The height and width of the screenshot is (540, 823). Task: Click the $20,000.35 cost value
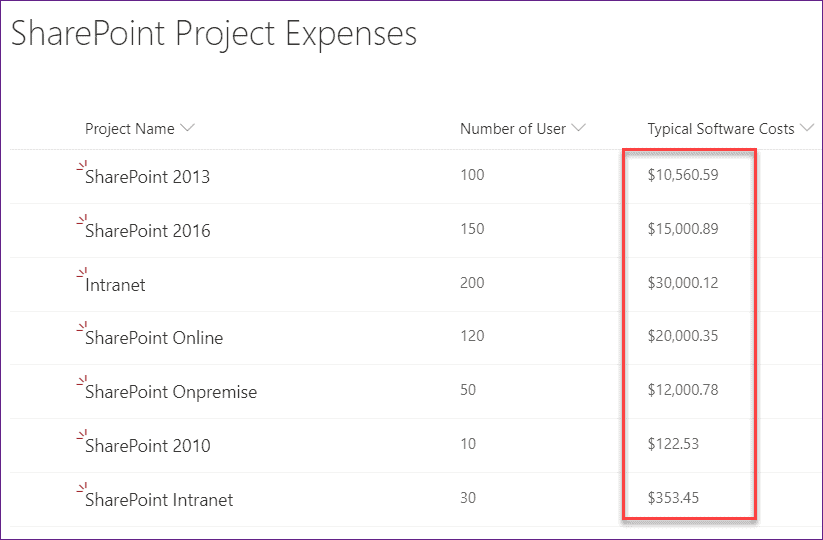pyautogui.click(x=683, y=336)
